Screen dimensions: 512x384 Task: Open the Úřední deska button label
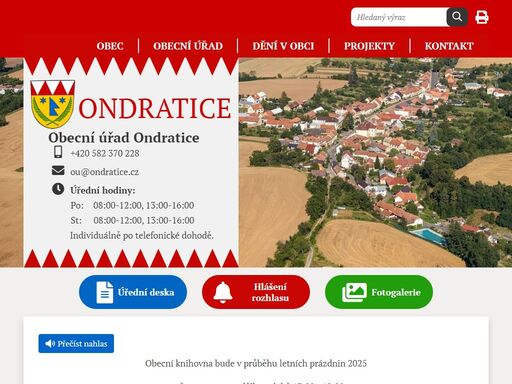pos(146,292)
